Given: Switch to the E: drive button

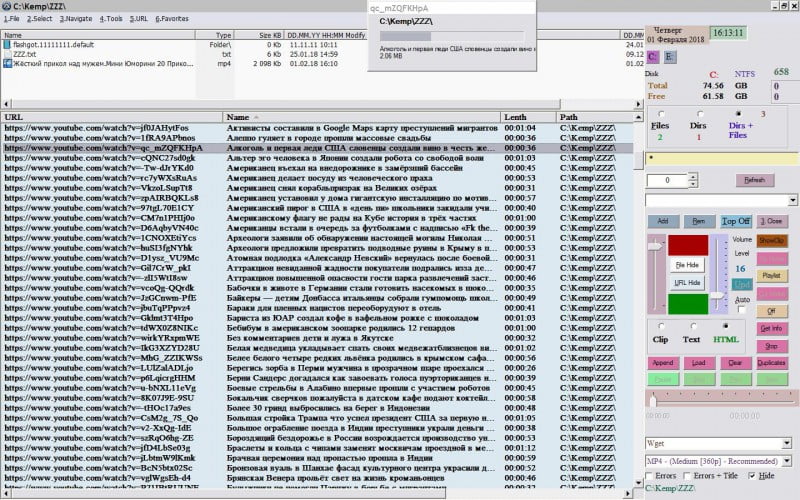Looking at the screenshot, I should pyautogui.click(x=669, y=57).
